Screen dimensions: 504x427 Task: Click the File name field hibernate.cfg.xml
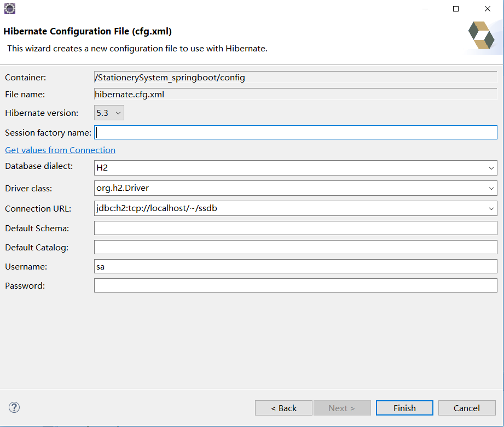coord(296,94)
